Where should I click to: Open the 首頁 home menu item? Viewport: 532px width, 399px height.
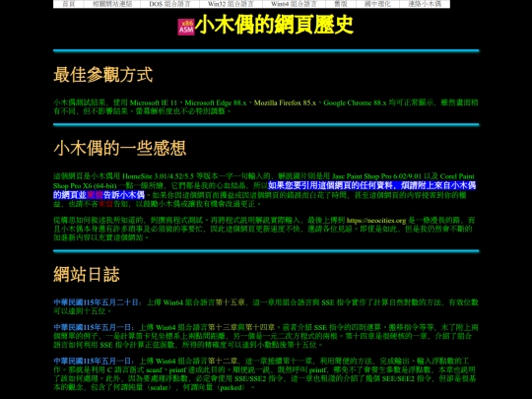click(x=69, y=4)
